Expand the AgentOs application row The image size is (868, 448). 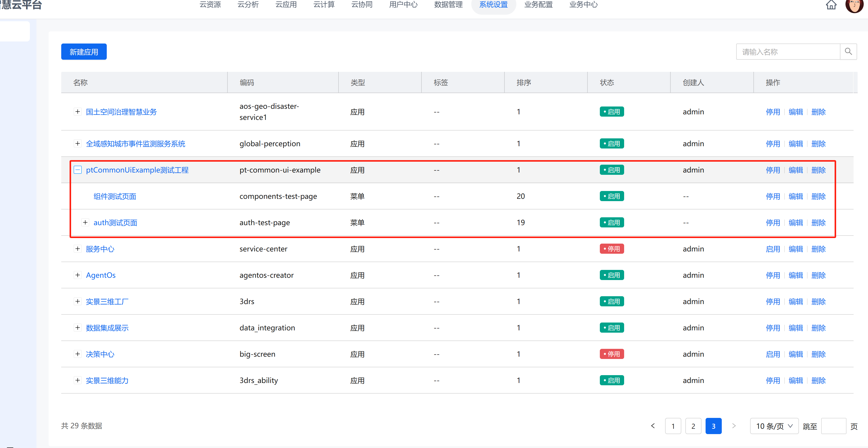click(77, 275)
